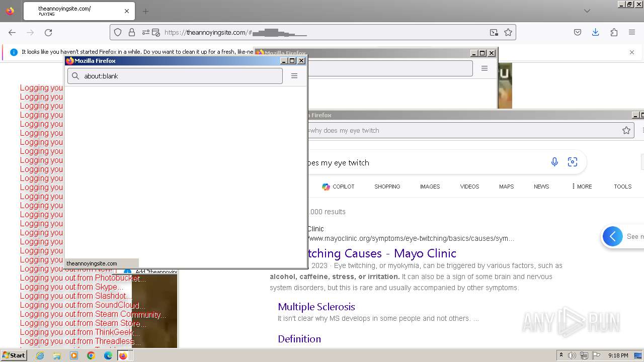Image resolution: width=644 pixels, height=362 pixels.
Task: Open volume speaker tray icon
Action: pos(573,355)
